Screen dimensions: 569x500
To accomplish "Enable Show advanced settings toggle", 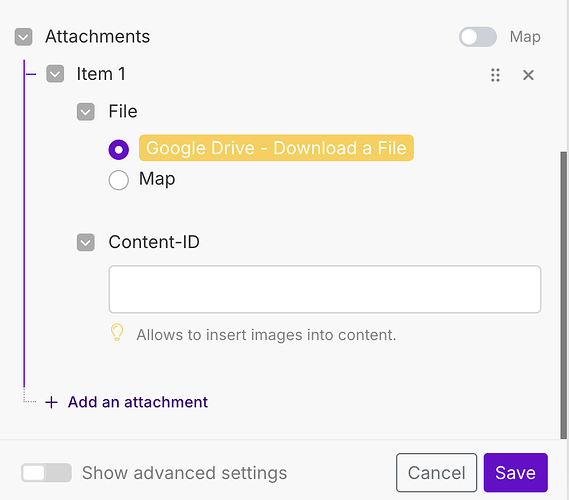I will tap(46, 472).
